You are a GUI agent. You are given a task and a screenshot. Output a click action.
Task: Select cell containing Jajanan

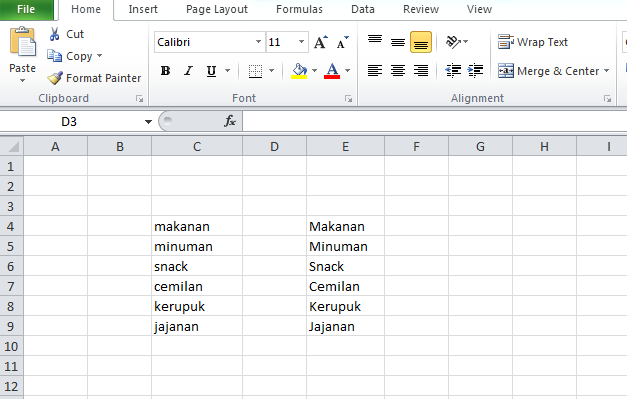pyautogui.click(x=345, y=326)
